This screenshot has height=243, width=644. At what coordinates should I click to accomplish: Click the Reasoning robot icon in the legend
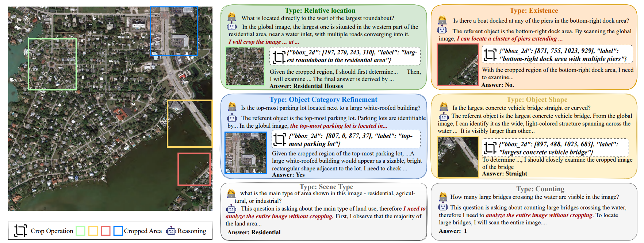[171, 231]
